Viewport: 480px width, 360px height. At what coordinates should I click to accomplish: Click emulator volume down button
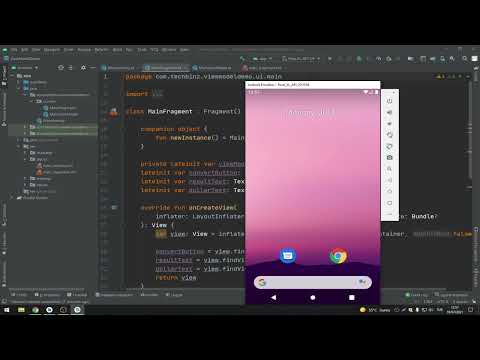coord(389,124)
